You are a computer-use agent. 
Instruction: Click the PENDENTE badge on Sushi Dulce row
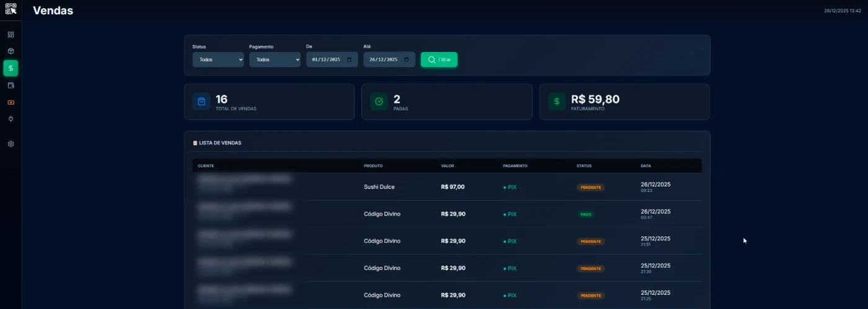tap(590, 187)
